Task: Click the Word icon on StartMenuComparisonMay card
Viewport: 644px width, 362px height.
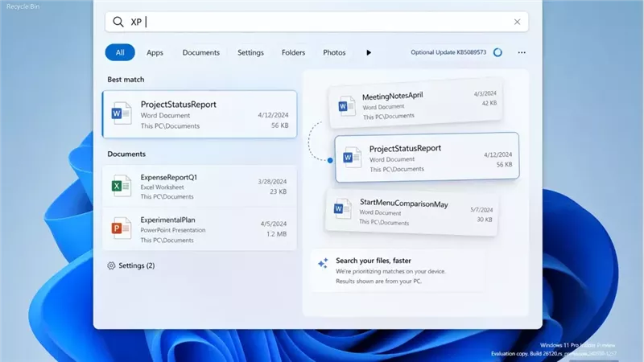Action: pos(342,209)
